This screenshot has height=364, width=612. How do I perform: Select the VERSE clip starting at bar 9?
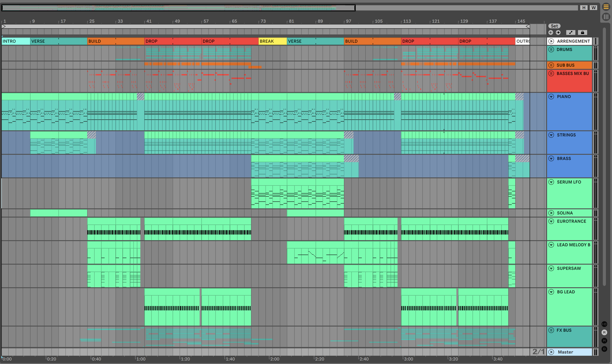pos(59,41)
